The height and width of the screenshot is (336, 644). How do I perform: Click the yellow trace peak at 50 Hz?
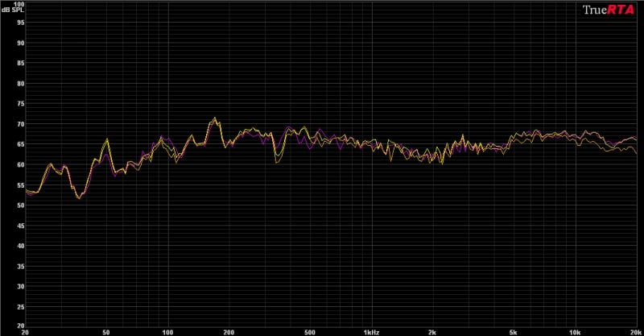click(x=106, y=140)
